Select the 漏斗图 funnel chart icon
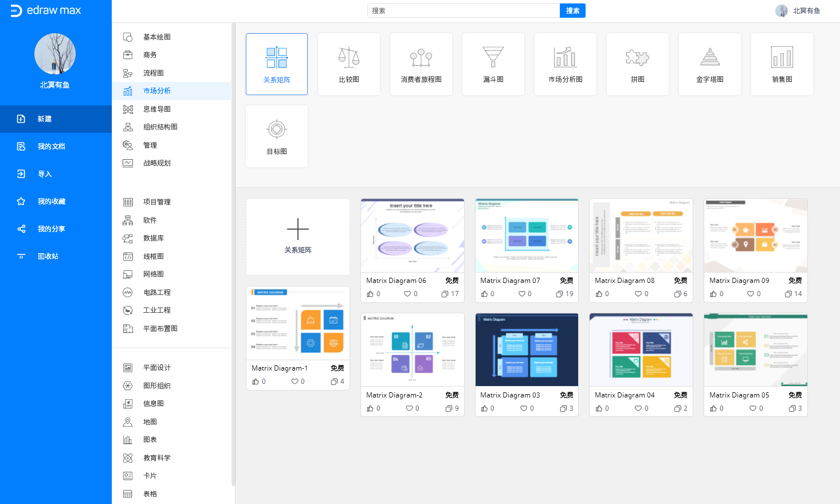This screenshot has height=504, width=840. click(x=493, y=58)
